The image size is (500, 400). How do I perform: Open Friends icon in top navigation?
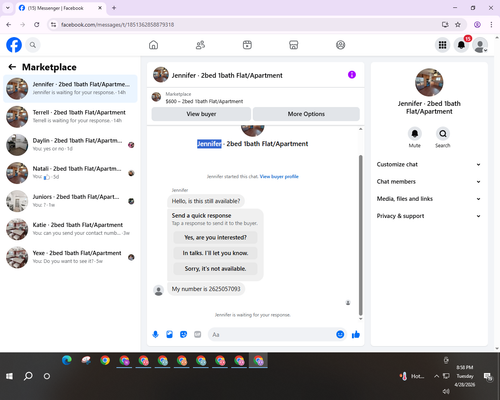pyautogui.click(x=200, y=45)
